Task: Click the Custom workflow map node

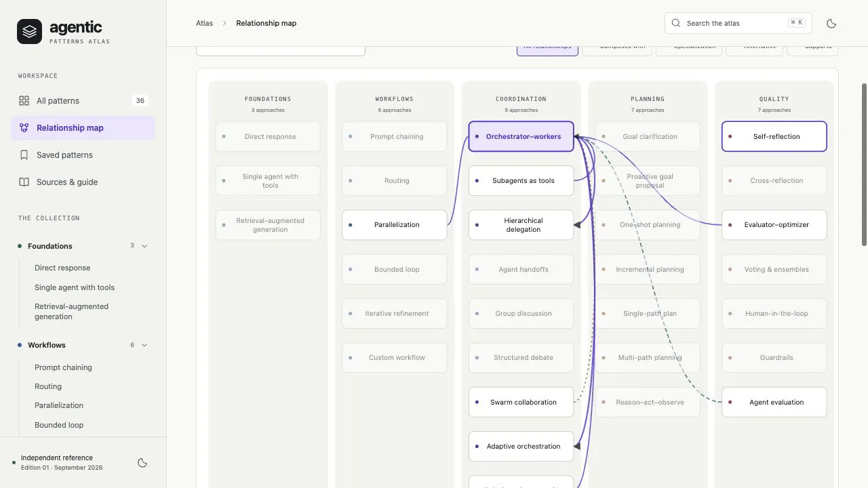Action: coord(395,358)
